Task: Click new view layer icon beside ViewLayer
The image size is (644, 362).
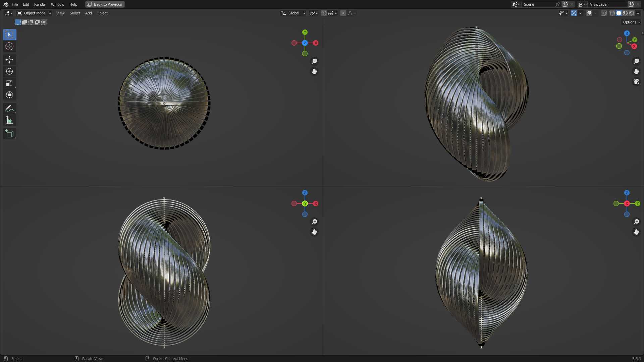Action: click(x=631, y=4)
